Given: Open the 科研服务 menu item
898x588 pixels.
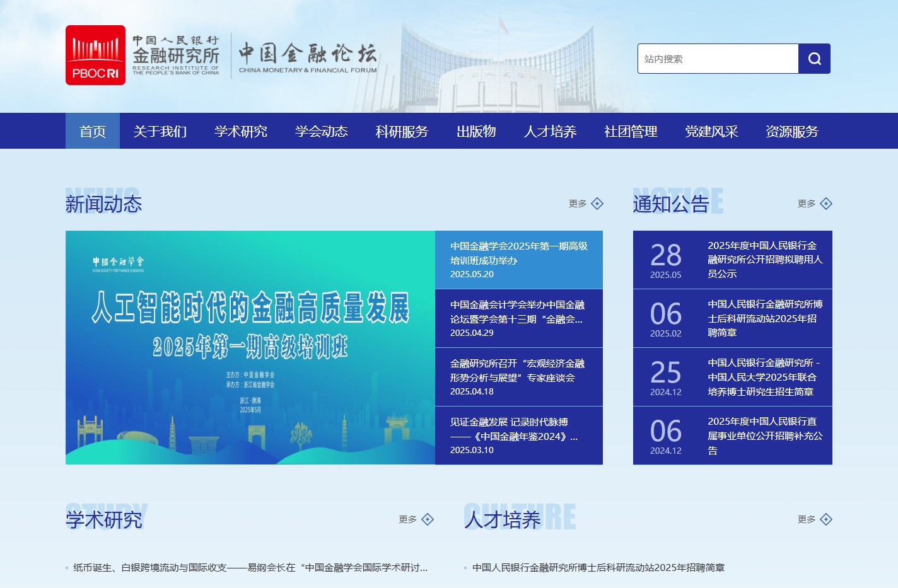Looking at the screenshot, I should pyautogui.click(x=402, y=131).
